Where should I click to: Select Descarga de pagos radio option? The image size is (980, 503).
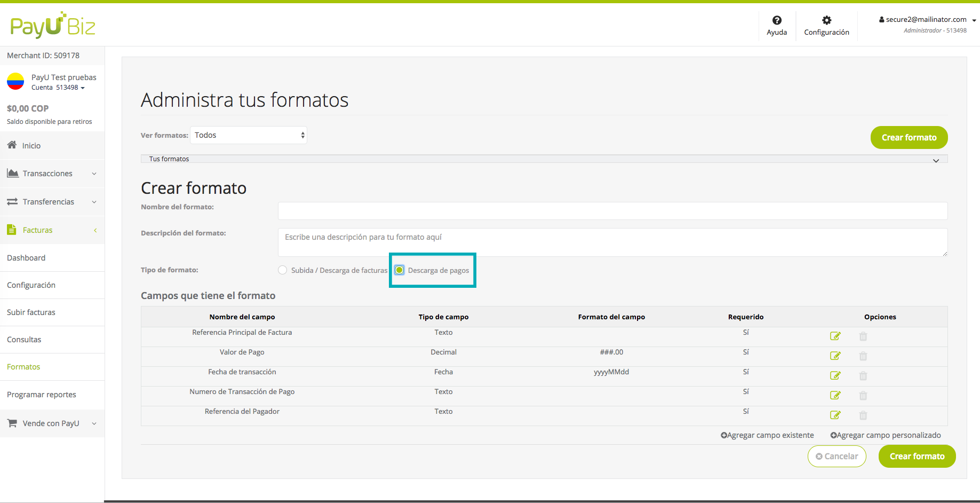click(399, 270)
